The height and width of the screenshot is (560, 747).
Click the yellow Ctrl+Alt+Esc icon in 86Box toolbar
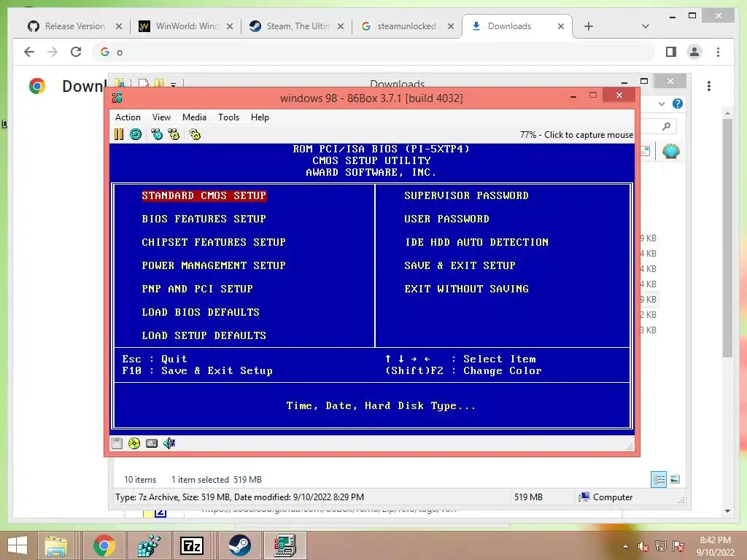(174, 134)
